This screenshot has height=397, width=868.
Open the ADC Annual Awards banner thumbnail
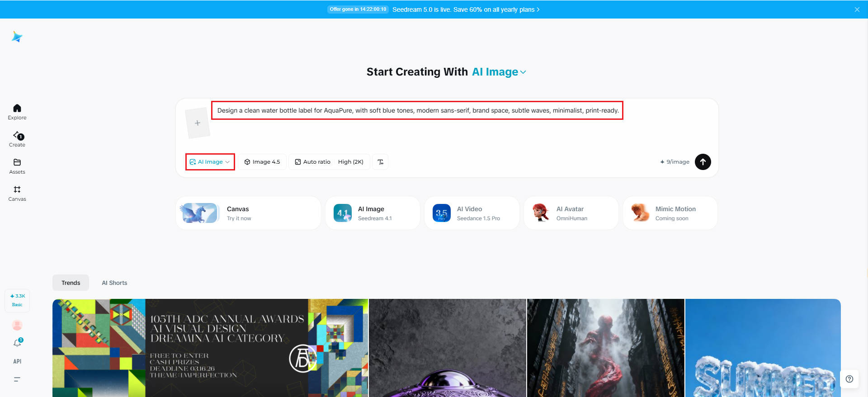210,348
